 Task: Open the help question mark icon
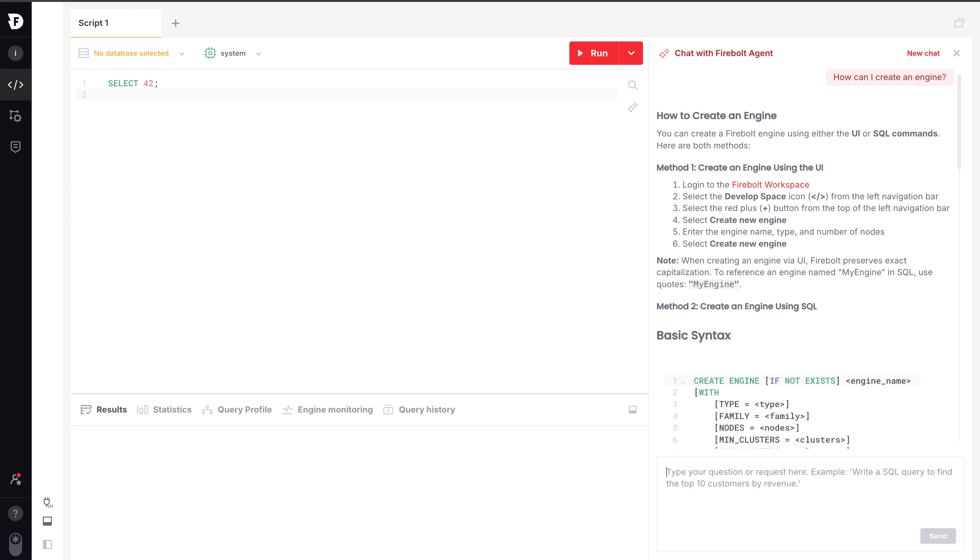tap(15, 513)
